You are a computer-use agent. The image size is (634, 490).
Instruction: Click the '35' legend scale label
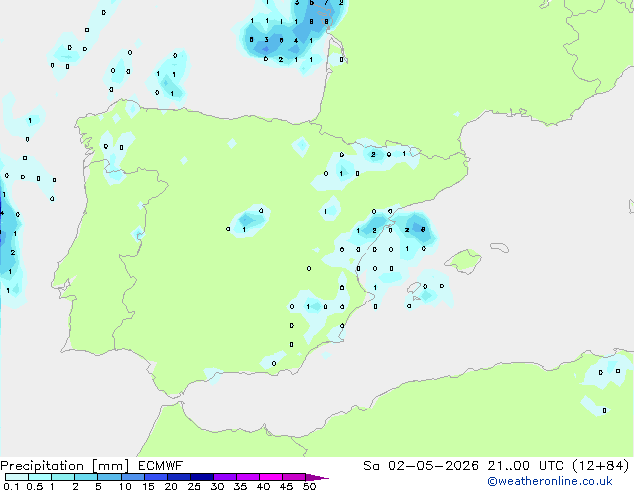[x=240, y=486]
